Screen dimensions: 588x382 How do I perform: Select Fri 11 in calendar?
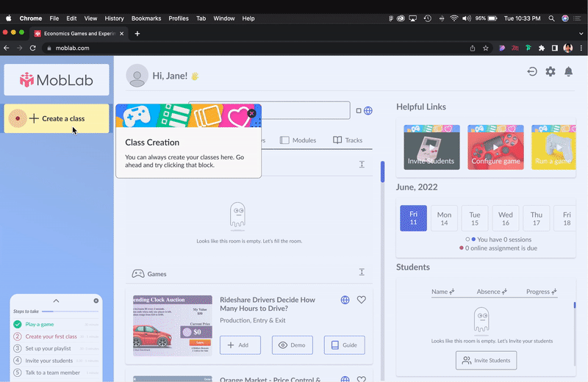tap(413, 218)
